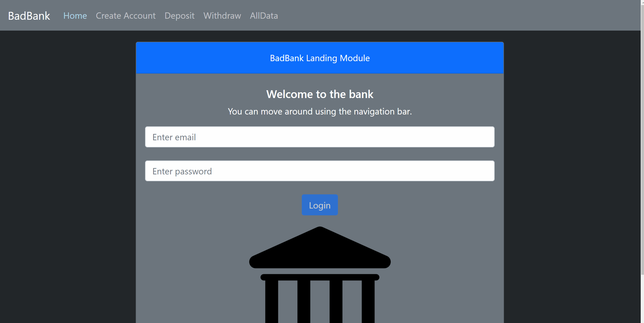Navigate to the Deposit page
Screen dimensions: 644x323
pyautogui.click(x=179, y=16)
